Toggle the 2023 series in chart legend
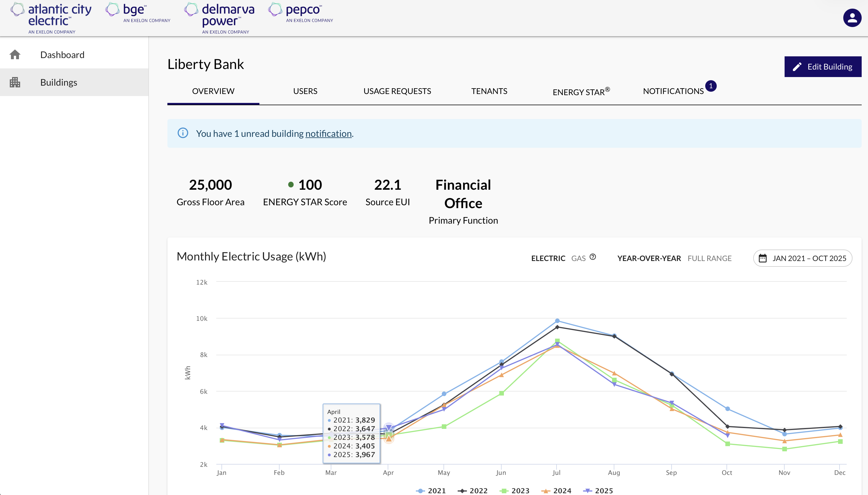The image size is (868, 495). [515, 491]
